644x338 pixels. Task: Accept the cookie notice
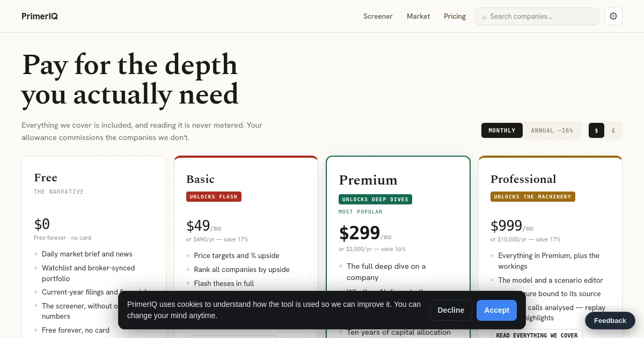[x=496, y=310]
